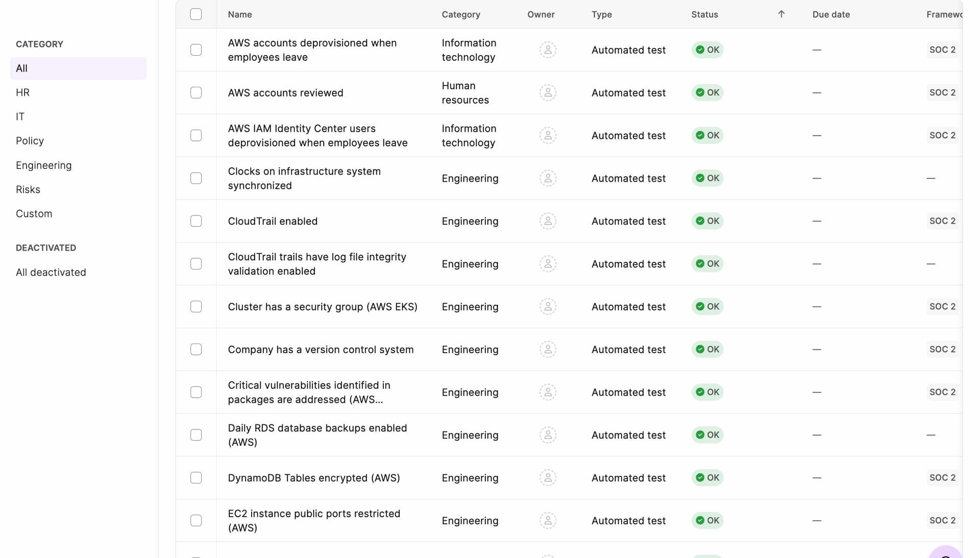Click the owner avatar for Daily RDS database backups
This screenshot has height=558, width=980.
click(x=548, y=435)
